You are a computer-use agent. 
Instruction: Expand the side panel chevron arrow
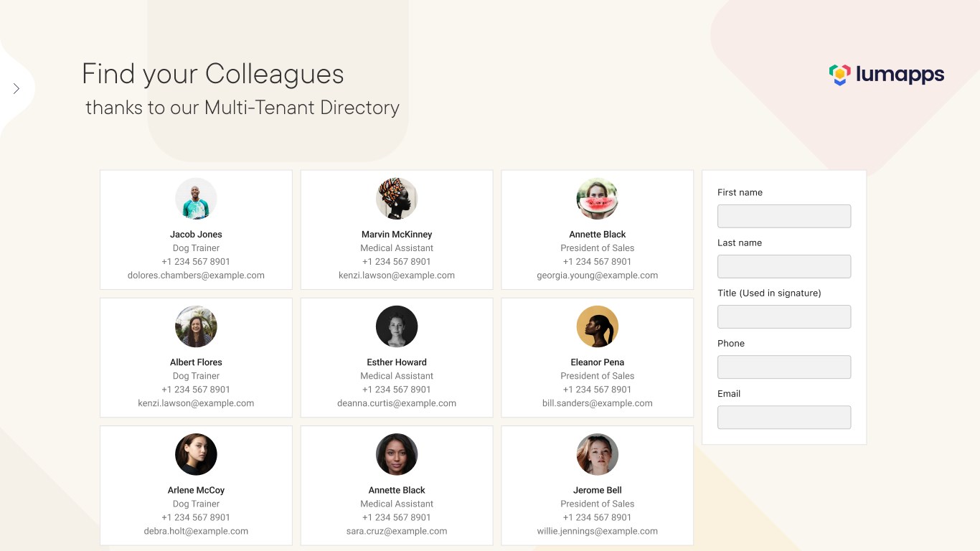pyautogui.click(x=17, y=89)
